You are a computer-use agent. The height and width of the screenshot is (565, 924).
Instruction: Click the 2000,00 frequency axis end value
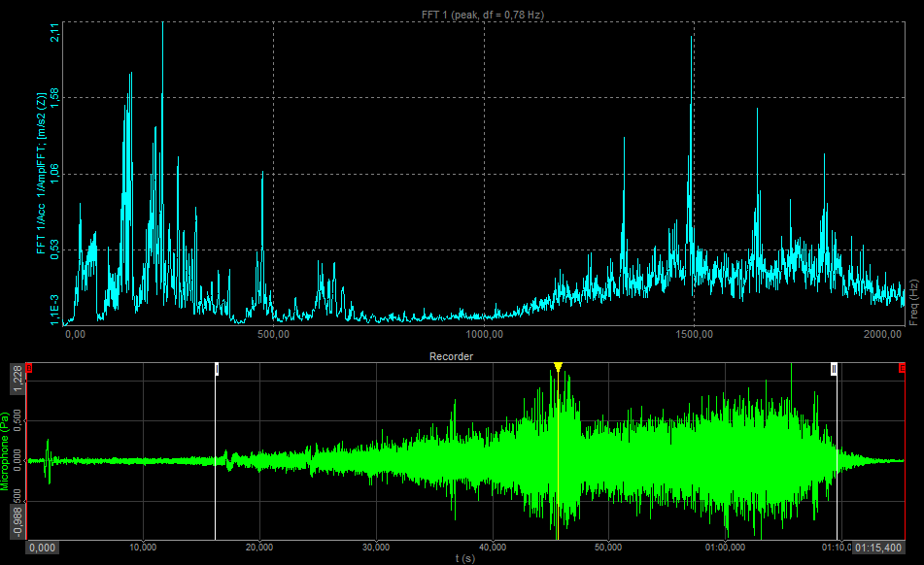point(883,334)
